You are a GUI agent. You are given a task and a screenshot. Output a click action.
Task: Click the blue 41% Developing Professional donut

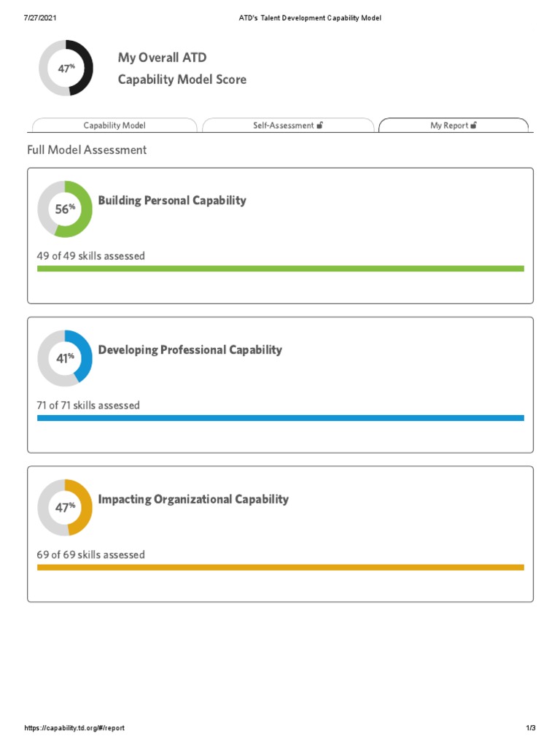(65, 358)
